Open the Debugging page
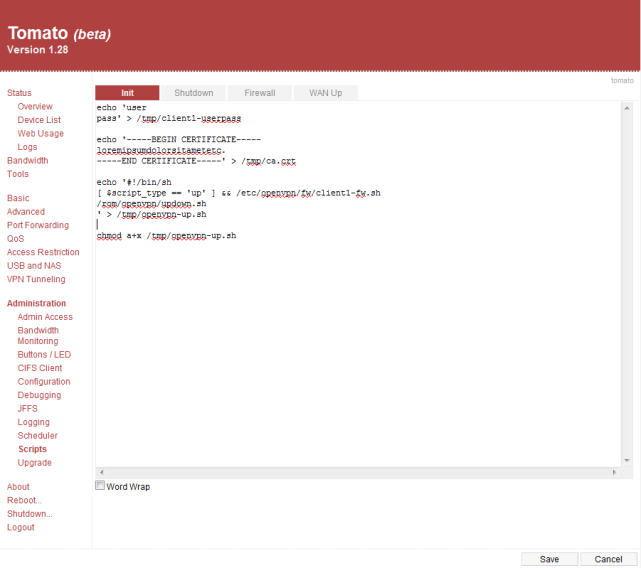The height and width of the screenshot is (568, 641). [39, 395]
